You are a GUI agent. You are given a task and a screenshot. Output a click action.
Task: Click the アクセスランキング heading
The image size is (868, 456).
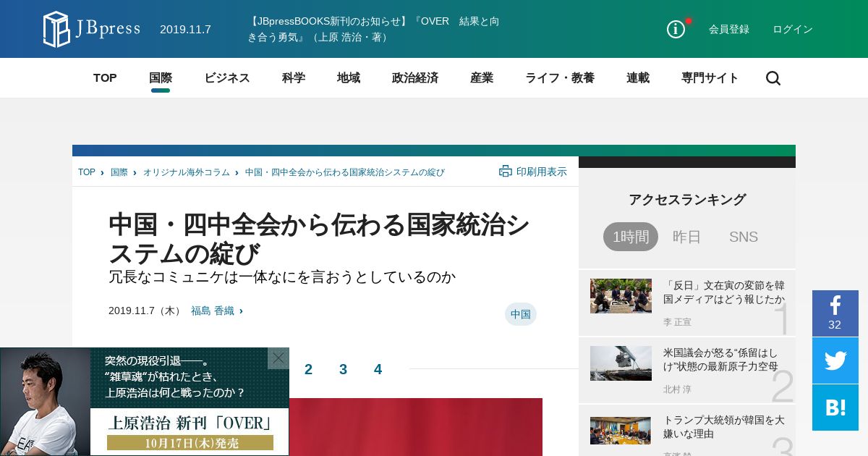tap(687, 200)
